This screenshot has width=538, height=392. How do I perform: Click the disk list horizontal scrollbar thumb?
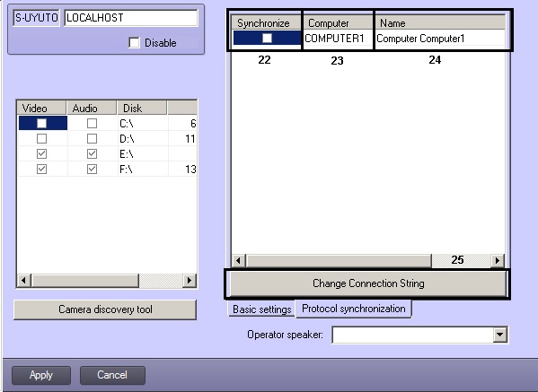click(x=84, y=280)
